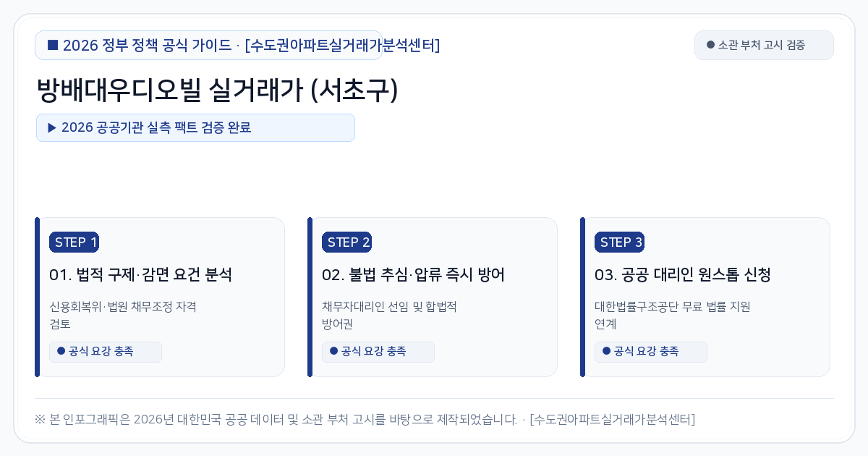The height and width of the screenshot is (456, 868).
Task: Click the square icon before 2026 정부 정책 공식 가이드
Action: (53, 45)
